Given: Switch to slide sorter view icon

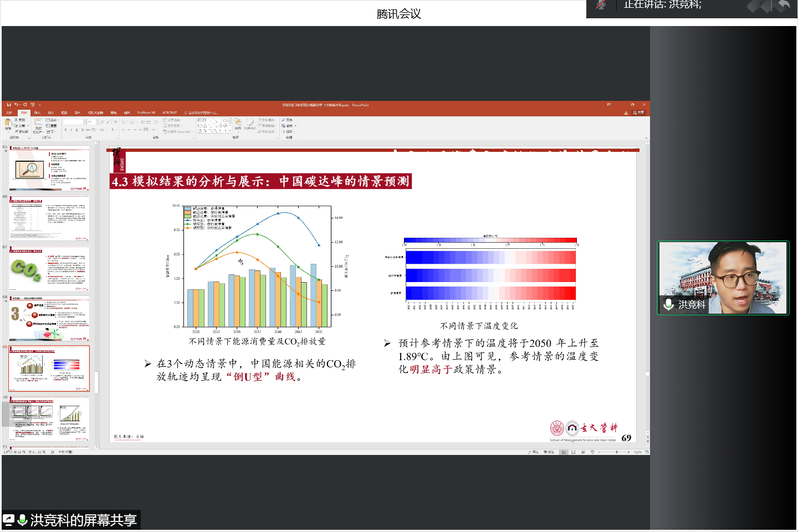Looking at the screenshot, I should click(573, 452).
